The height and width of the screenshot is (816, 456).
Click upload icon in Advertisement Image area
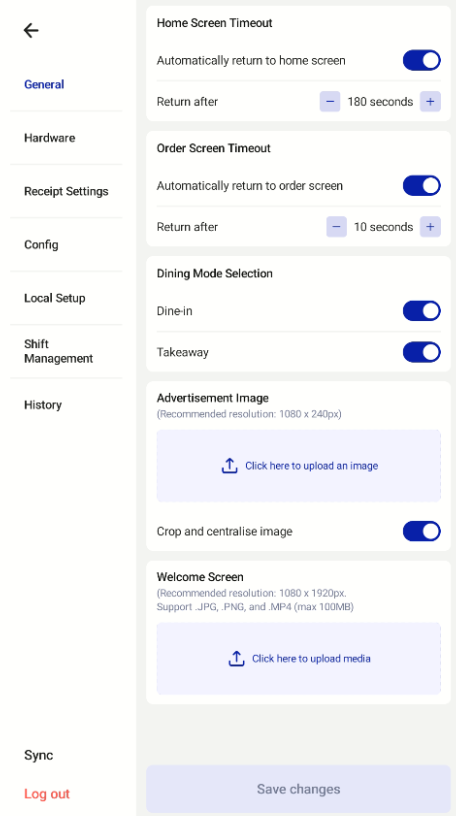tap(230, 466)
